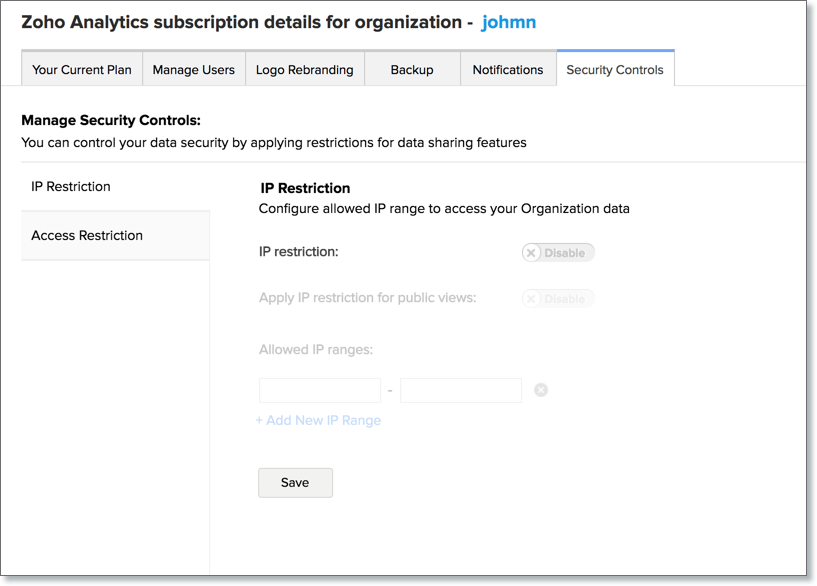Screen dimensions: 817x586
Task: Focus the starting IP address field
Action: coord(320,390)
